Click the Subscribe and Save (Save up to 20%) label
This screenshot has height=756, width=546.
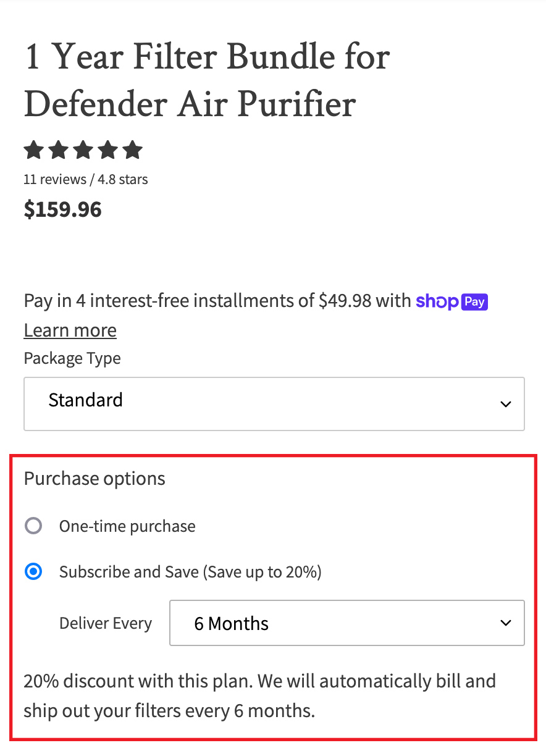(x=190, y=572)
